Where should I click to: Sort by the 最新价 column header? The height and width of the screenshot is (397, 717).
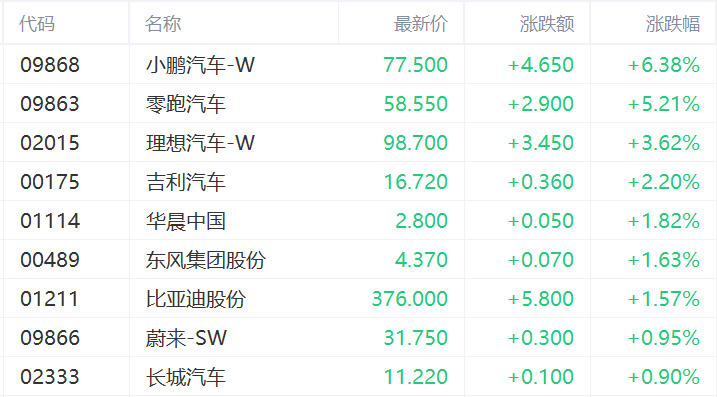coord(421,24)
